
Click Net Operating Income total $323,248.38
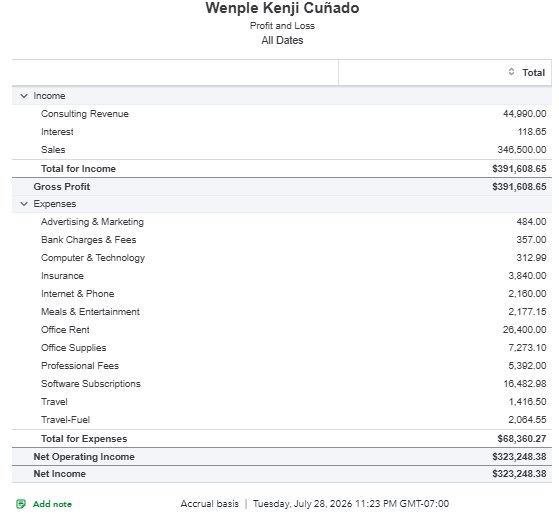(x=519, y=457)
